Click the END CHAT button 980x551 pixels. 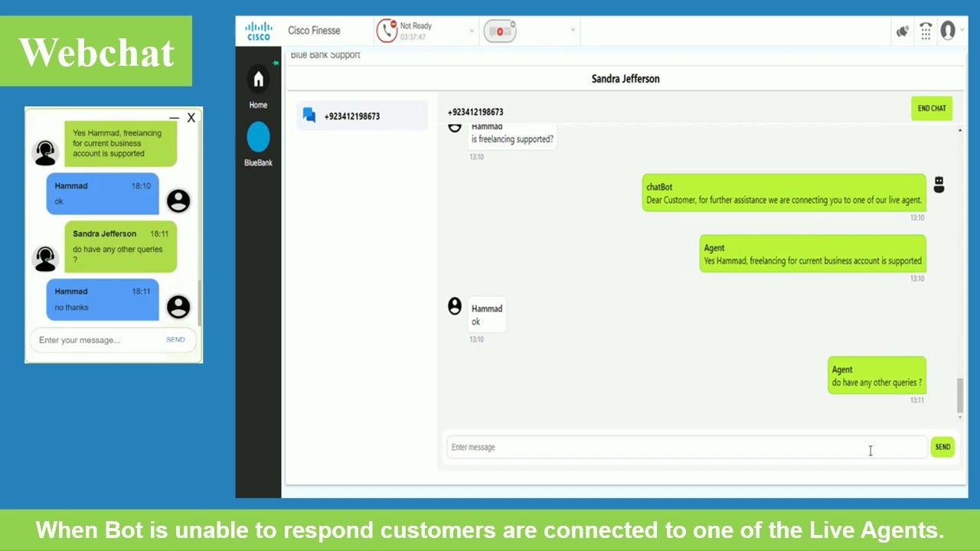(x=932, y=108)
